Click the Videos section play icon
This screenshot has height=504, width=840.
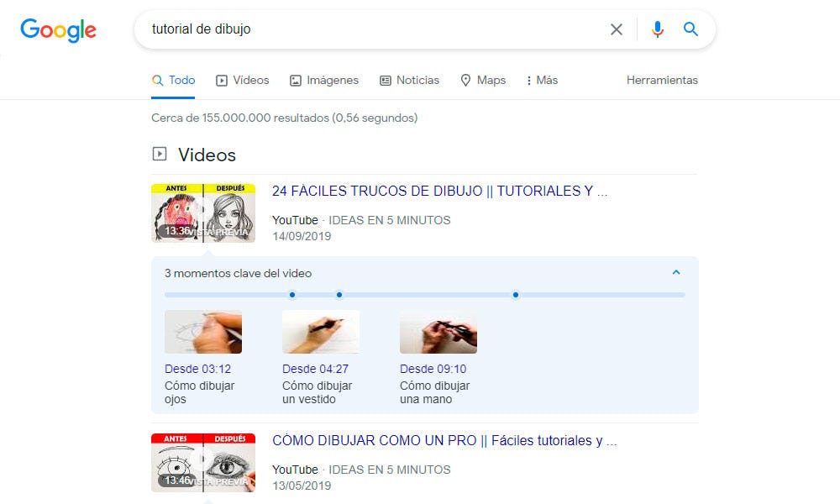[x=159, y=155]
